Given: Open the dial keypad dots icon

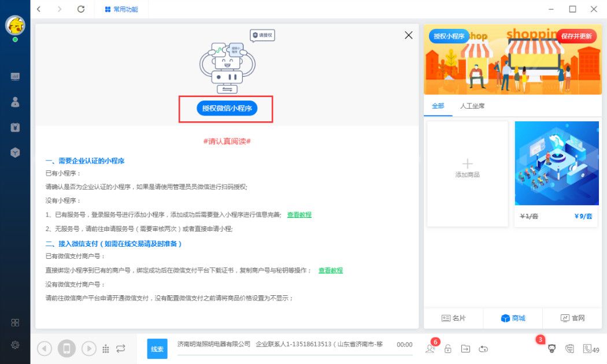Looking at the screenshot, I should (105, 349).
